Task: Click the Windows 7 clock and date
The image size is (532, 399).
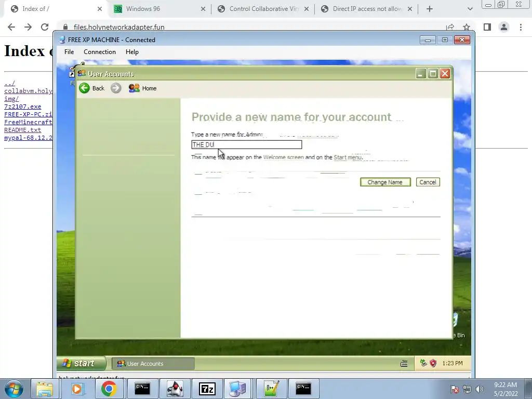Action: tap(505, 389)
